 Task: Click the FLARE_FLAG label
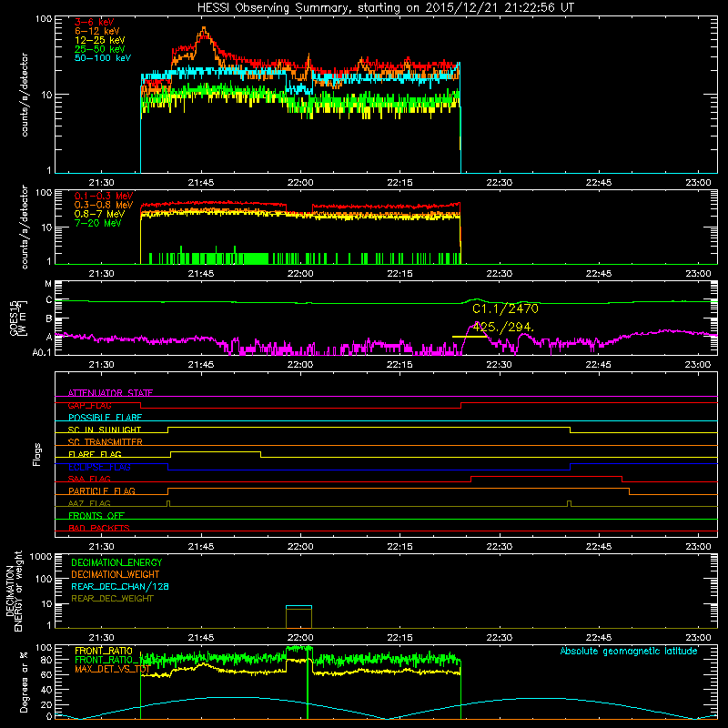click(95, 454)
